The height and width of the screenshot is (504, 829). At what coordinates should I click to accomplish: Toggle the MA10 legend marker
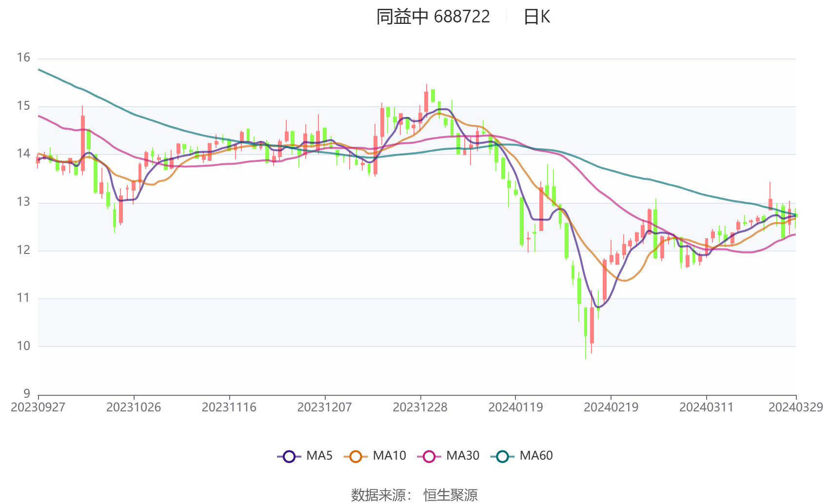(x=355, y=457)
